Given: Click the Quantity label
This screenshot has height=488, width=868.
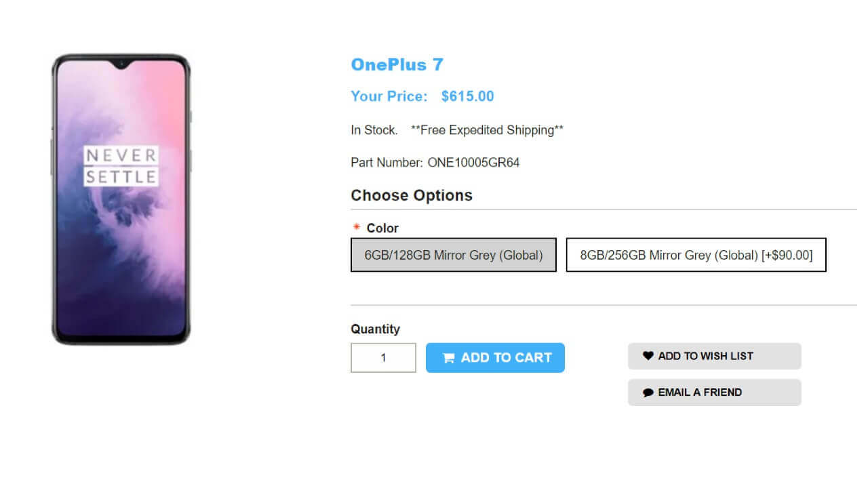Looking at the screenshot, I should tap(375, 329).
